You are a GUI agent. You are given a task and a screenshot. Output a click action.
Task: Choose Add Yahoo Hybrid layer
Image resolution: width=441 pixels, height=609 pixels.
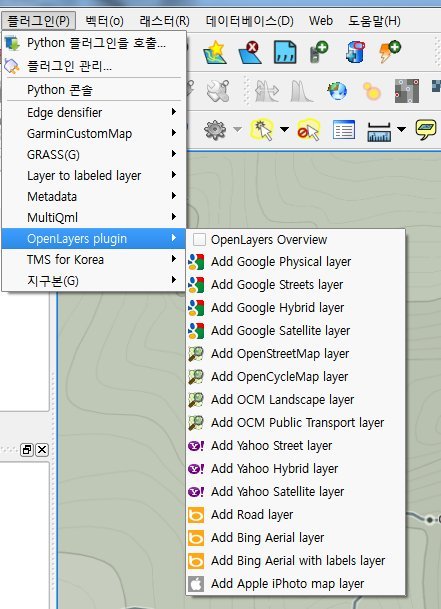pyautogui.click(x=296, y=468)
